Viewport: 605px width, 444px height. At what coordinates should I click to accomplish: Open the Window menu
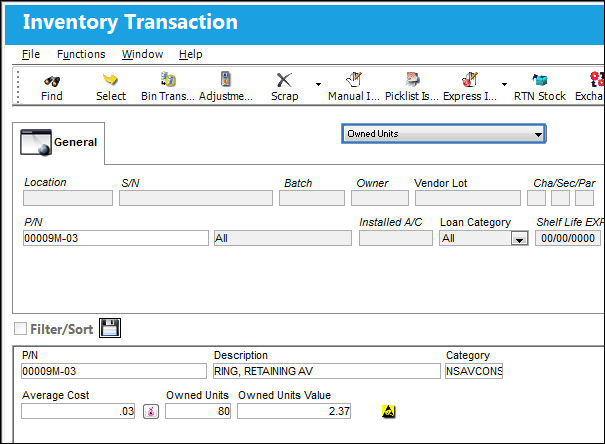[x=142, y=54]
